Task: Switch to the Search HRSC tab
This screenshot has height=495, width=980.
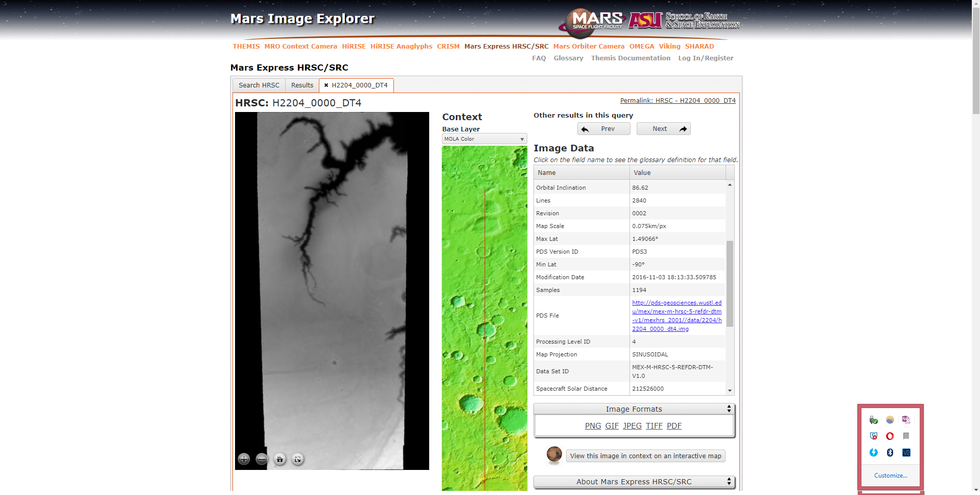Action: (x=259, y=85)
